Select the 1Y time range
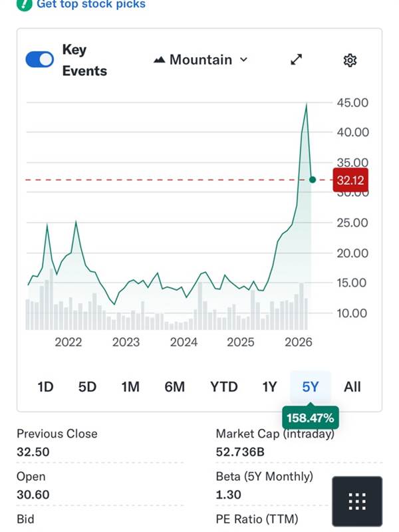Image resolution: width=399 pixels, height=532 pixels. tap(269, 386)
